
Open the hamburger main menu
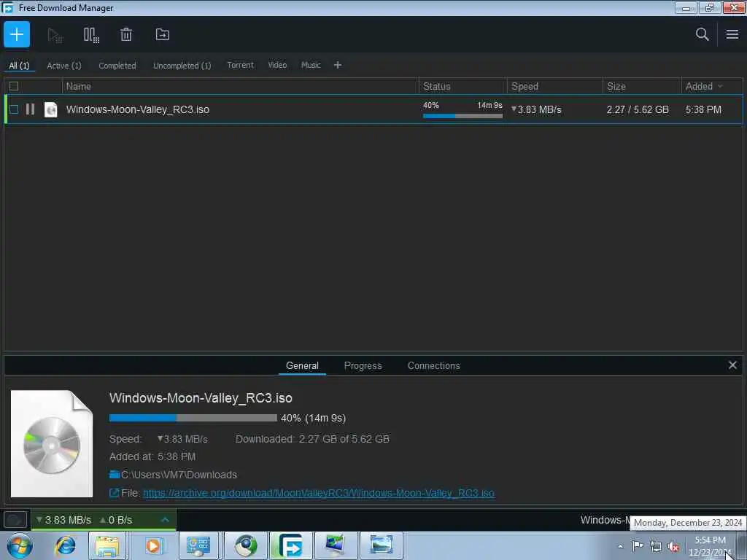[732, 34]
